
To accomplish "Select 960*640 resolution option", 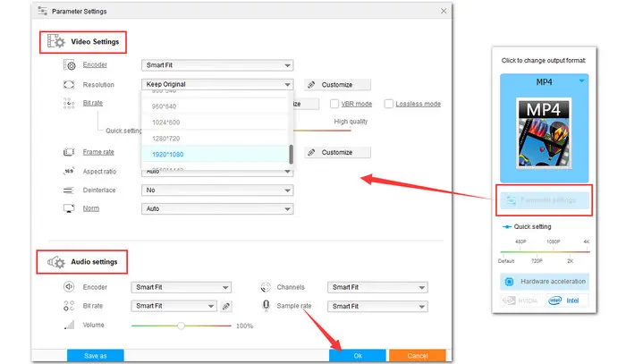I will 215,106.
